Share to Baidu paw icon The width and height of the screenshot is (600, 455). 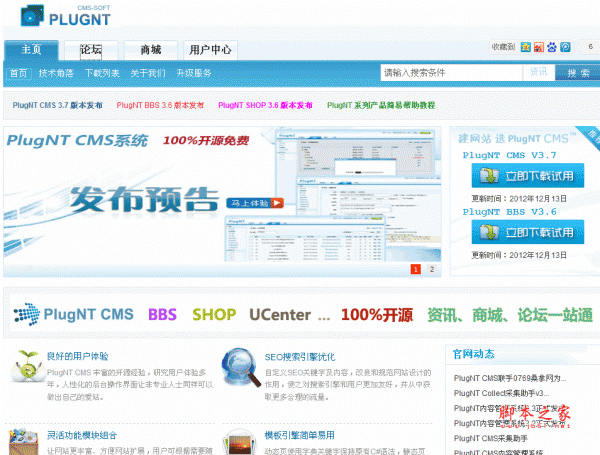(552, 47)
